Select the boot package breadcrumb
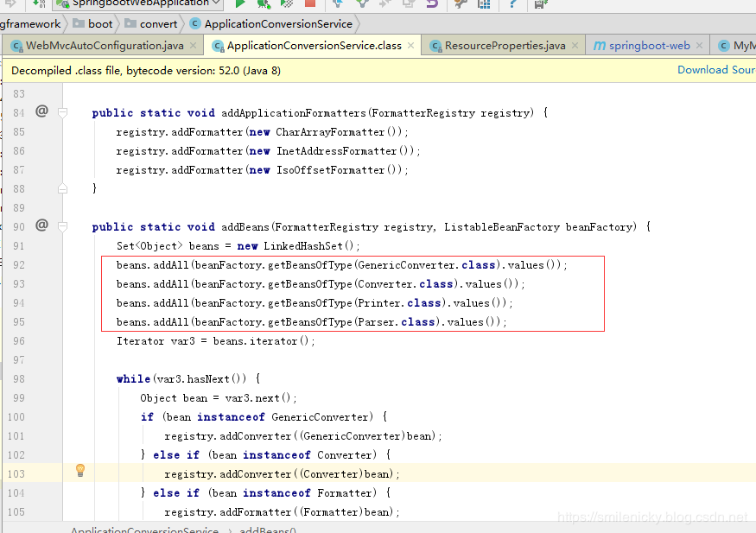The image size is (756, 533). [100, 24]
